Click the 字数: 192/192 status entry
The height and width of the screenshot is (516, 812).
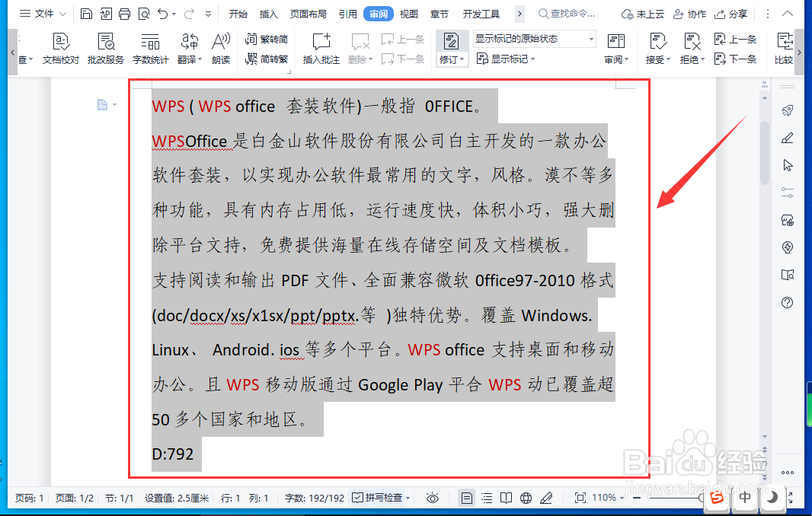point(315,498)
